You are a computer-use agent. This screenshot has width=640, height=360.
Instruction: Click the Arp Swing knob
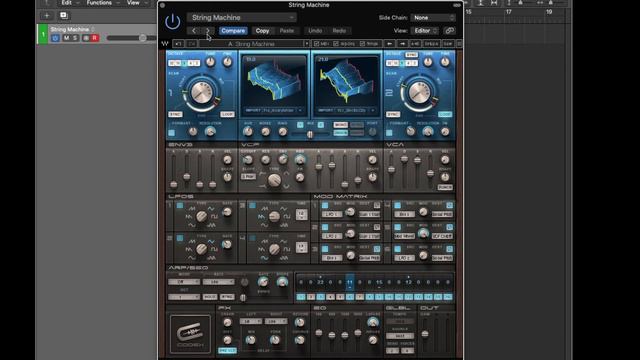tap(282, 282)
